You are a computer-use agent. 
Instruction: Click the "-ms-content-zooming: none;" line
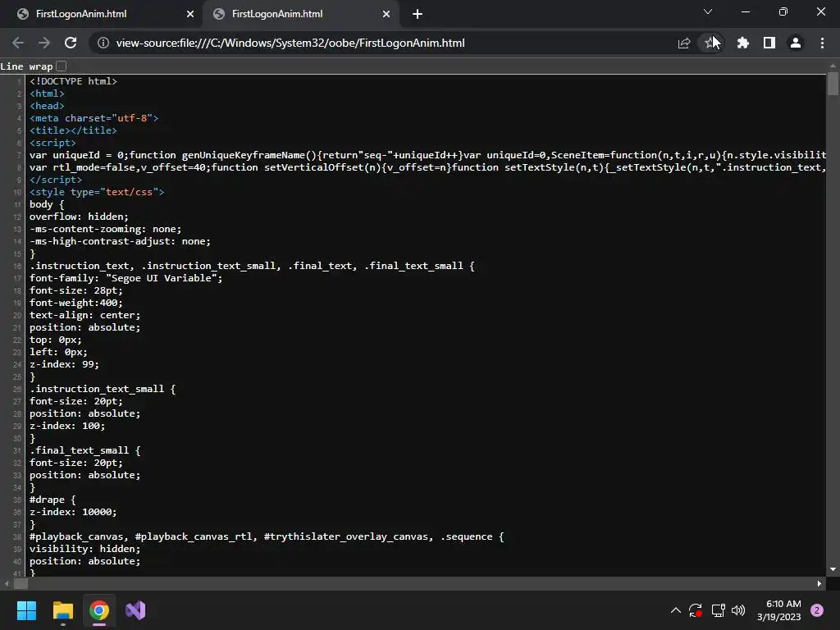click(x=106, y=230)
